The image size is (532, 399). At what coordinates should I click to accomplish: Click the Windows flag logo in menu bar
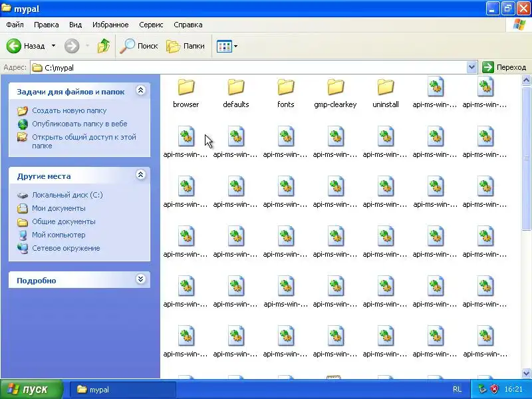(x=519, y=25)
